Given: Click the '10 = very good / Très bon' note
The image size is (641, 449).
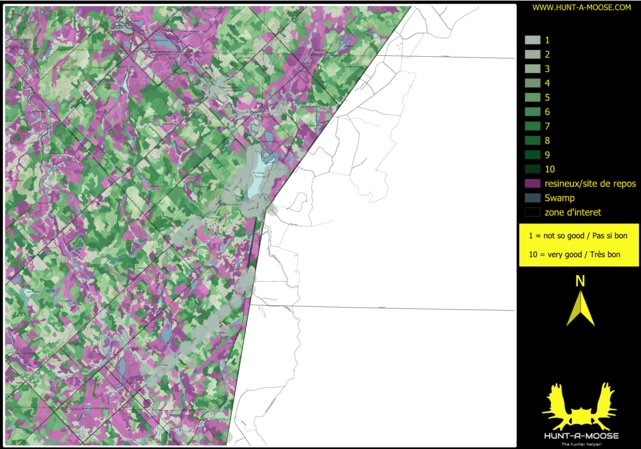Looking at the screenshot, I should [574, 254].
